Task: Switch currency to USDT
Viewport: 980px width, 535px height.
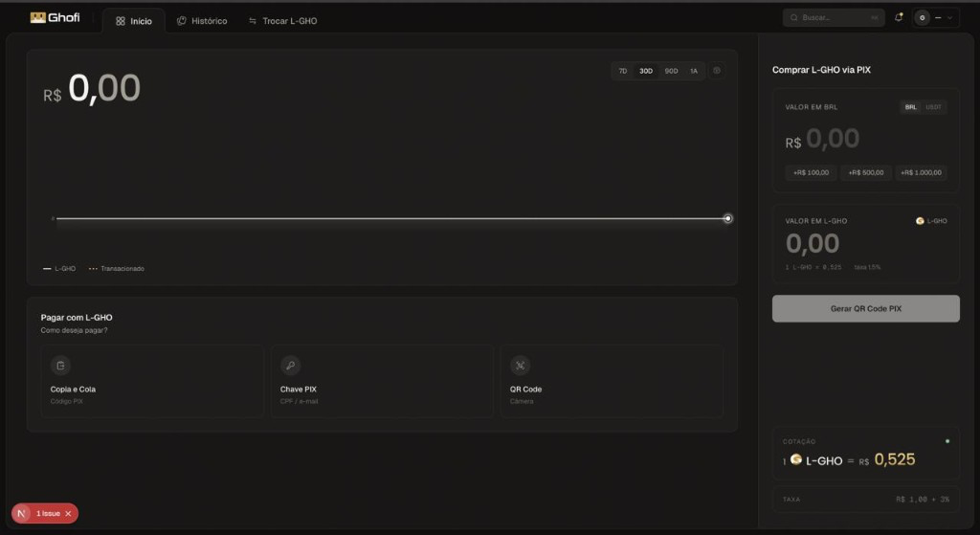Action: click(x=934, y=107)
